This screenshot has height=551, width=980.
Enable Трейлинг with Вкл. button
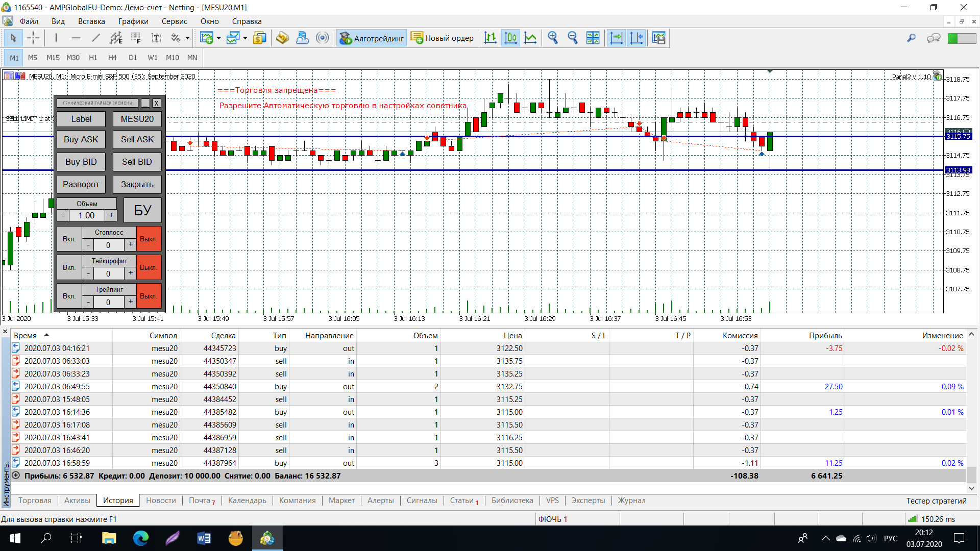[x=69, y=296]
